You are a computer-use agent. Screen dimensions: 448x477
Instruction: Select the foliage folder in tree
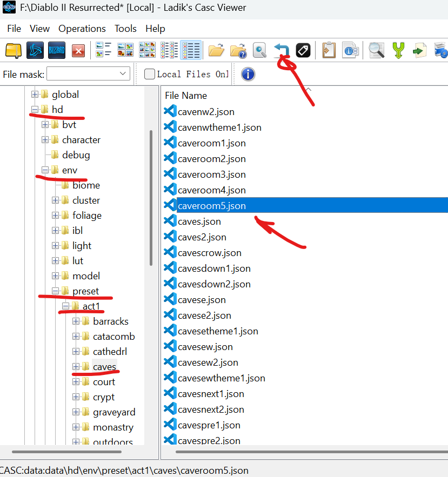point(87,216)
